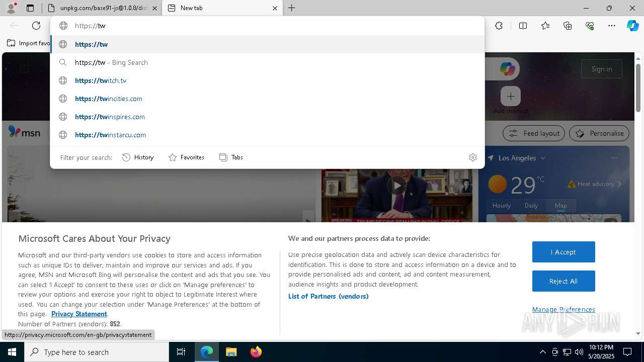This screenshot has height=362, width=644.
Task: Click the Edge taskbar icon
Action: coord(207,352)
